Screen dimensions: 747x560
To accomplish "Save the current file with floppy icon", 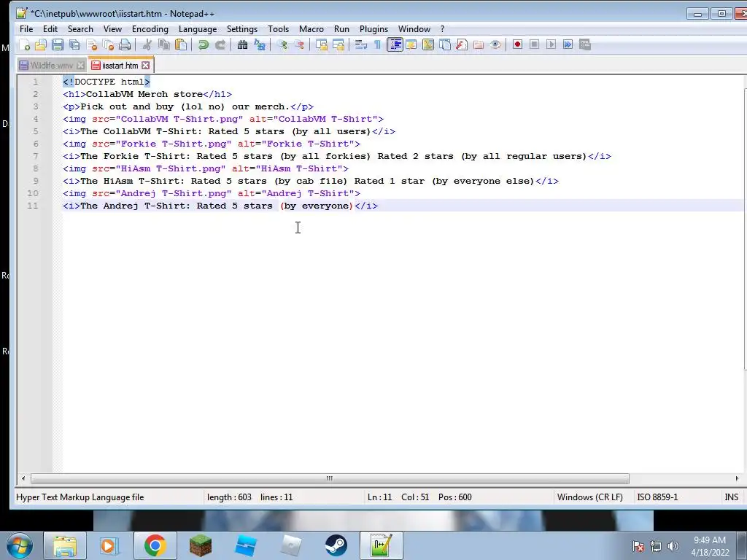I will (58, 44).
